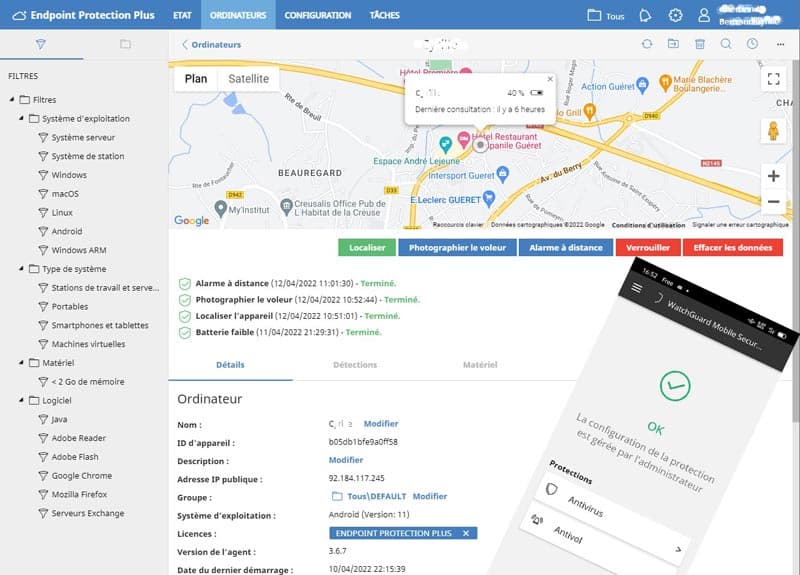This screenshot has height=575, width=800.
Task: Open the ORDINATEURS menu
Action: [x=238, y=15]
